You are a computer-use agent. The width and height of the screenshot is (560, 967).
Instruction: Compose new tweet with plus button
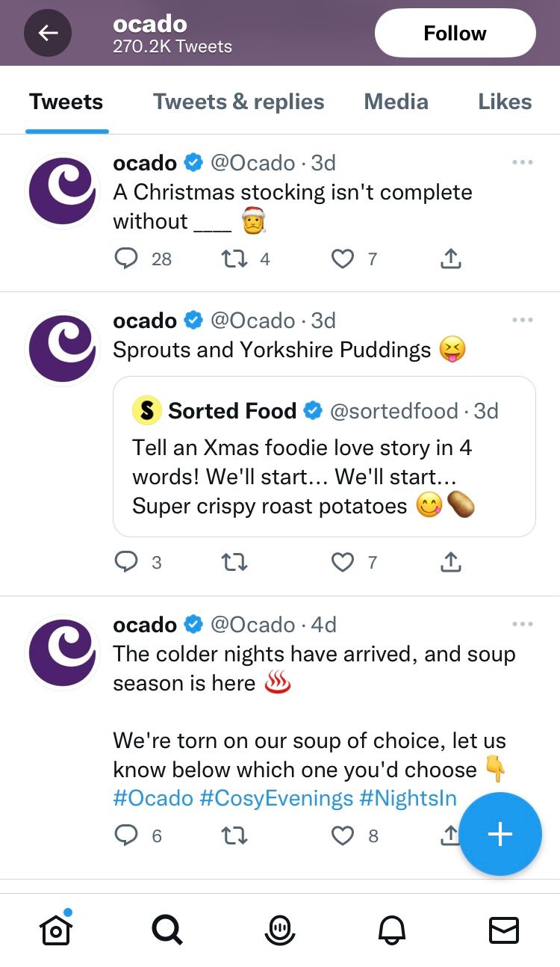500,834
